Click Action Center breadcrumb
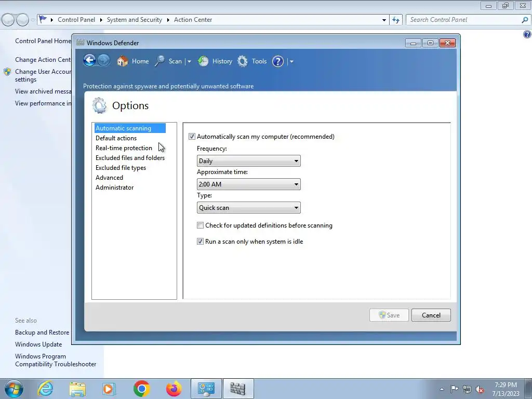 tap(193, 20)
